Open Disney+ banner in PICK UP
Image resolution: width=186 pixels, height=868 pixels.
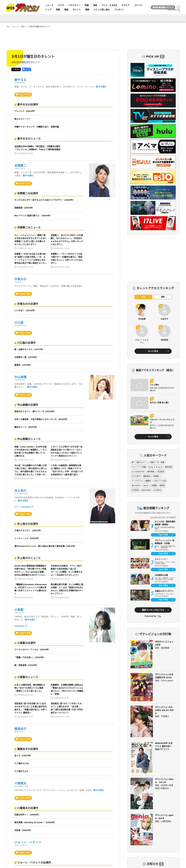click(153, 70)
